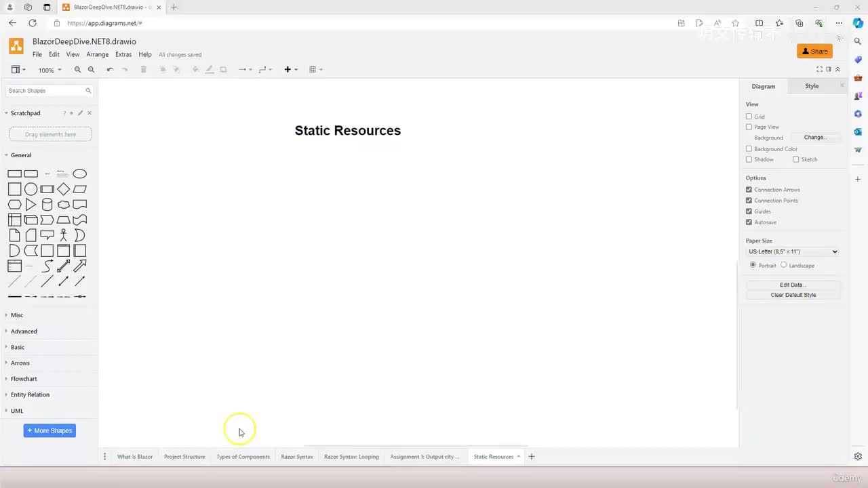Choose the actor stick figure shape
The image size is (868, 488).
tap(63, 235)
